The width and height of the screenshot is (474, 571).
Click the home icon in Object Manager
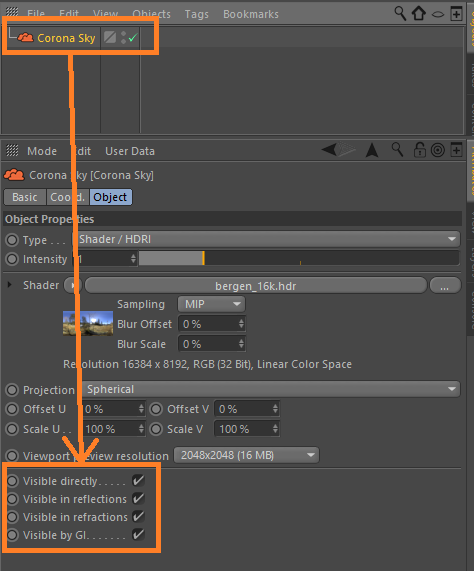point(419,13)
